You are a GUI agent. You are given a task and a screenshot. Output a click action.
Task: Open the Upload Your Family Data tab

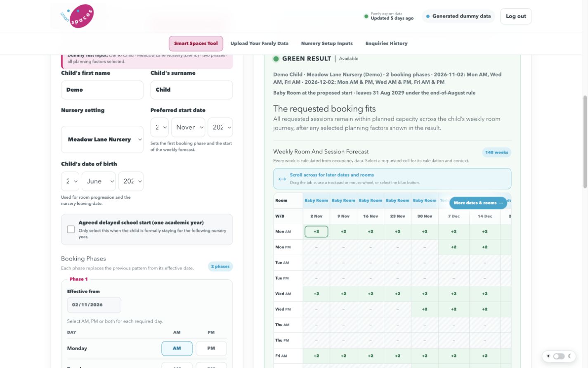click(260, 43)
